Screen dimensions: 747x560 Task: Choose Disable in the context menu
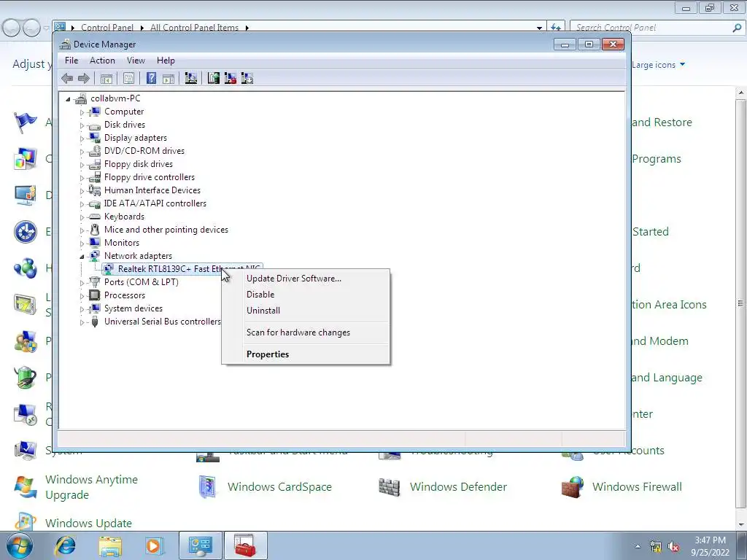306,295
